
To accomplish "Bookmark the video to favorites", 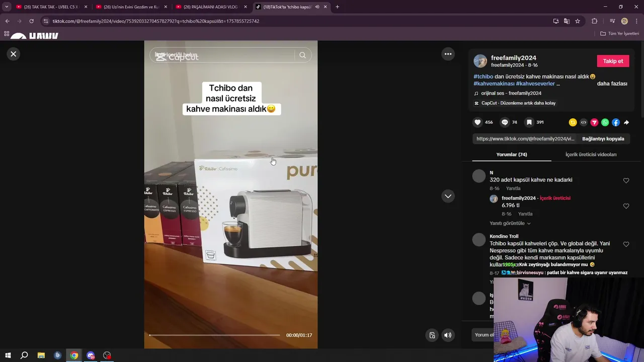I will pos(529,122).
